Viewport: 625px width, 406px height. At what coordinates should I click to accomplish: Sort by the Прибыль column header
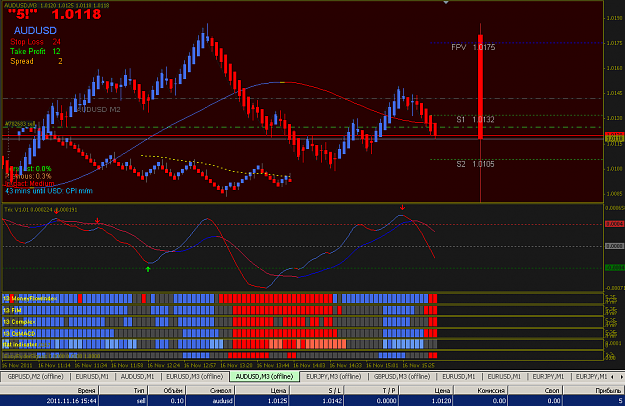[x=594, y=390]
